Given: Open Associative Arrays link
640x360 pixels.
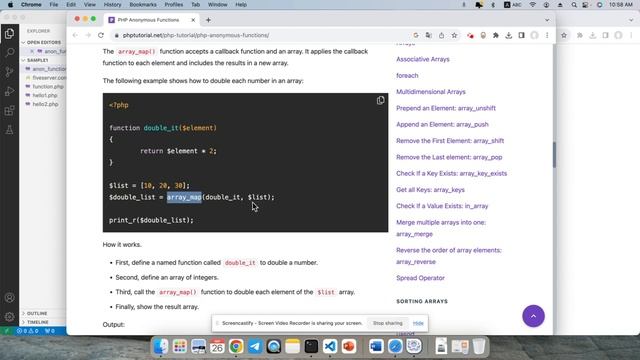Looking at the screenshot, I should click(x=422, y=59).
